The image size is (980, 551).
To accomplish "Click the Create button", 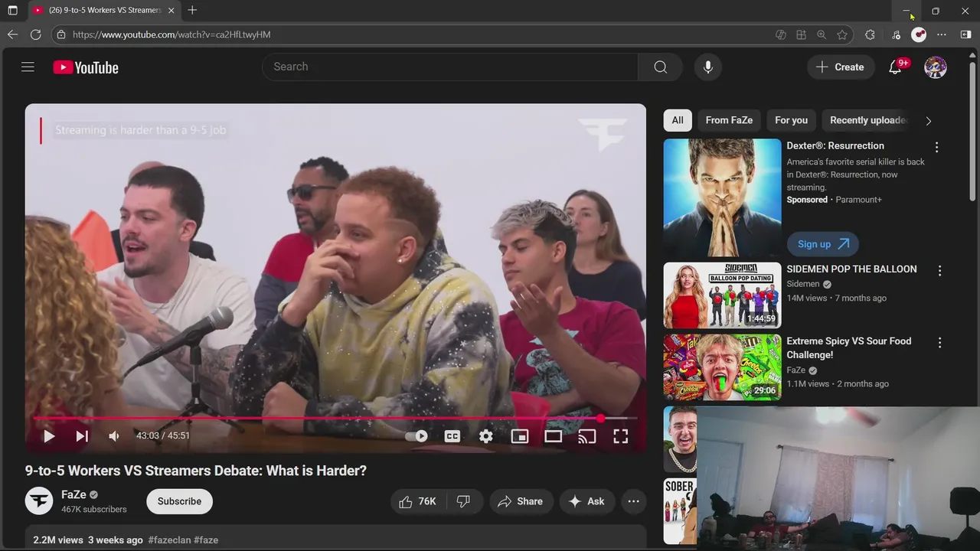I will pyautogui.click(x=841, y=67).
